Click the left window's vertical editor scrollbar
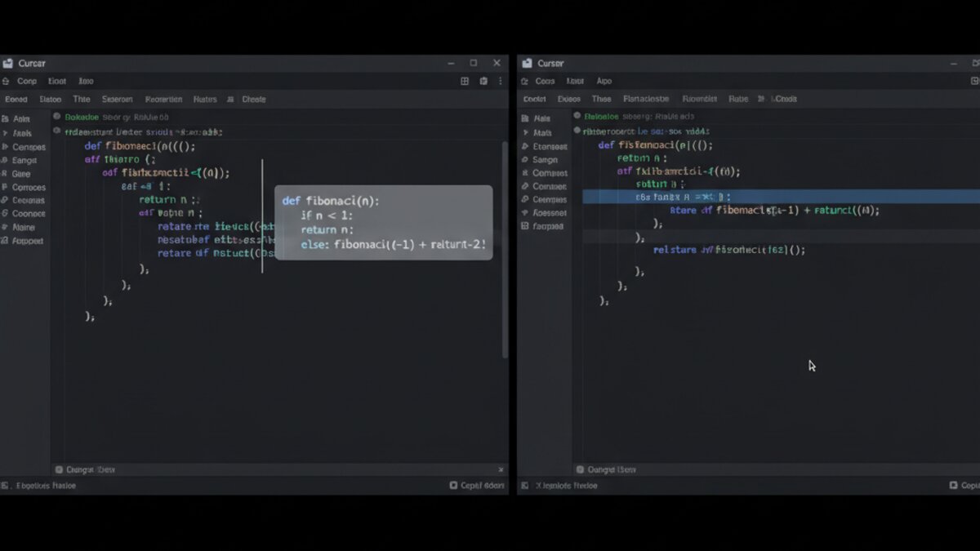This screenshot has width=980, height=551. click(x=505, y=249)
